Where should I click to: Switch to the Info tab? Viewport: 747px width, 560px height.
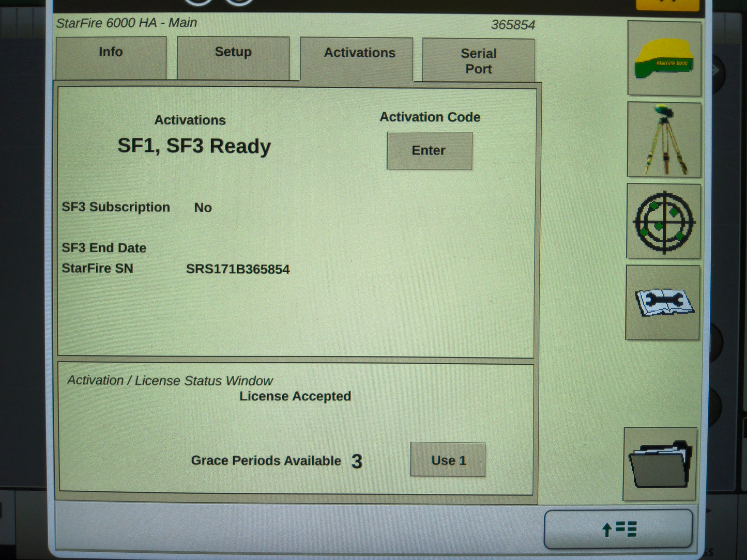click(x=111, y=57)
